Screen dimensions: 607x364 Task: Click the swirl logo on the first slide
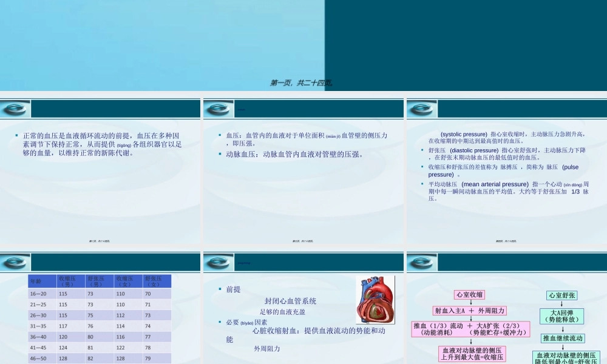pyautogui.click(x=15, y=108)
